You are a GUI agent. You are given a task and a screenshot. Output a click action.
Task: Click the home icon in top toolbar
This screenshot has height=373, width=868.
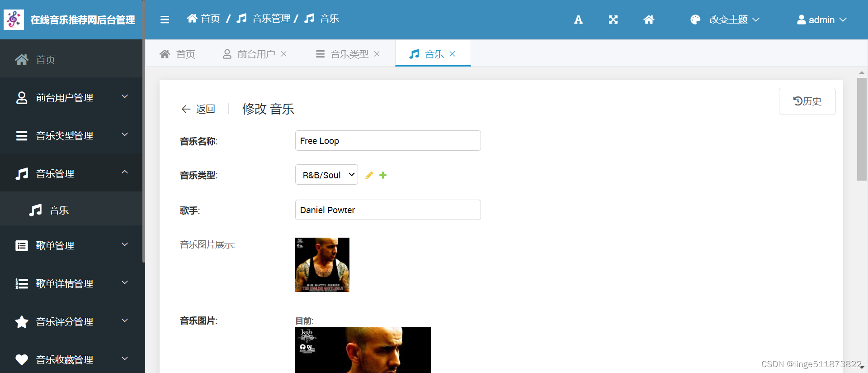[649, 19]
